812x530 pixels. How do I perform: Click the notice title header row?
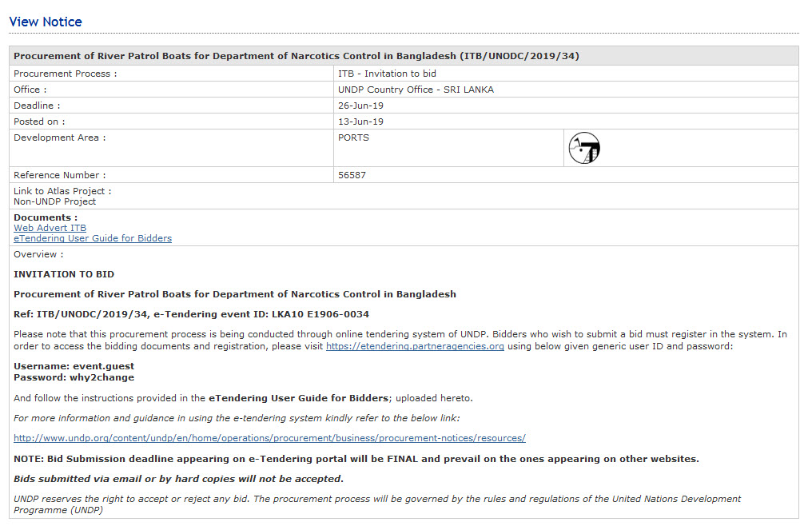(x=297, y=56)
